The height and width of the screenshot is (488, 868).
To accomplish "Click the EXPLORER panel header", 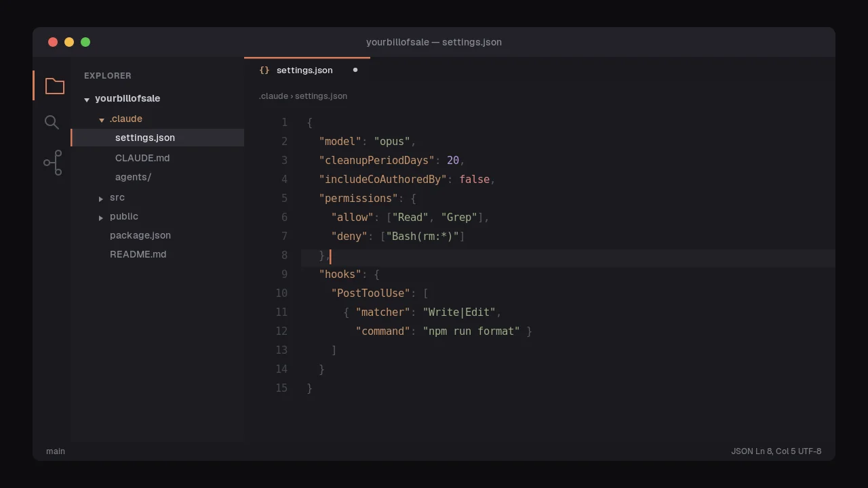I will 108,76.
